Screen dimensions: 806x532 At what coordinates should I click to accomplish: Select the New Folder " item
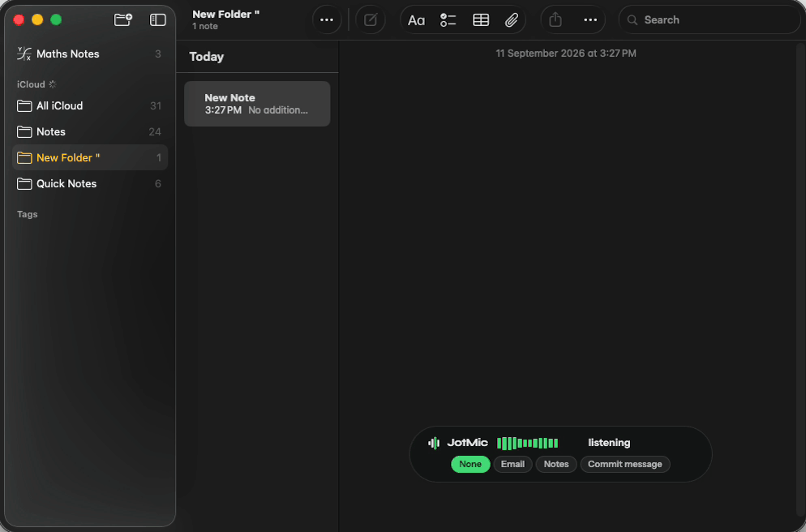(x=89, y=158)
